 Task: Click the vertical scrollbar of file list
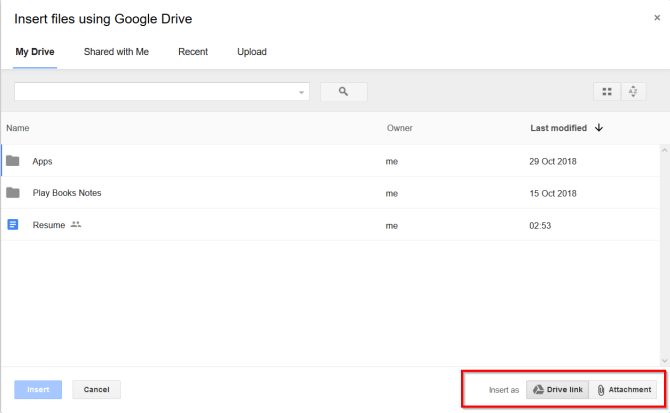tap(664, 250)
